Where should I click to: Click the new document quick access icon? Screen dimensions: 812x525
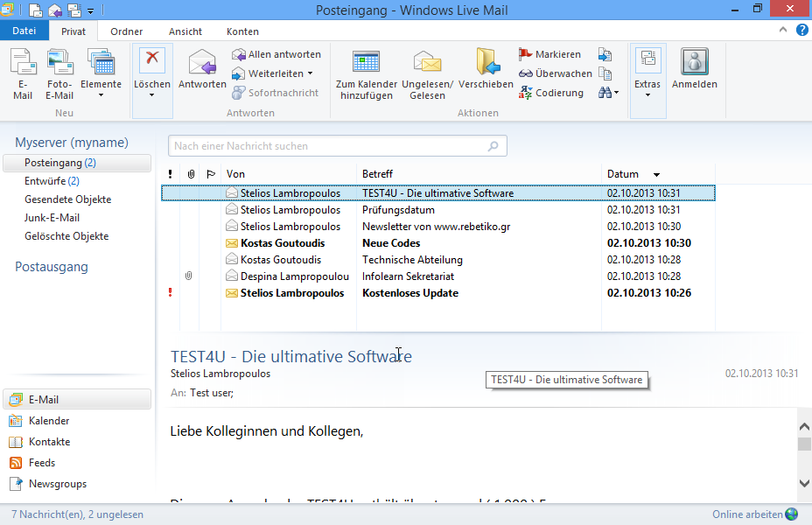pyautogui.click(x=35, y=10)
